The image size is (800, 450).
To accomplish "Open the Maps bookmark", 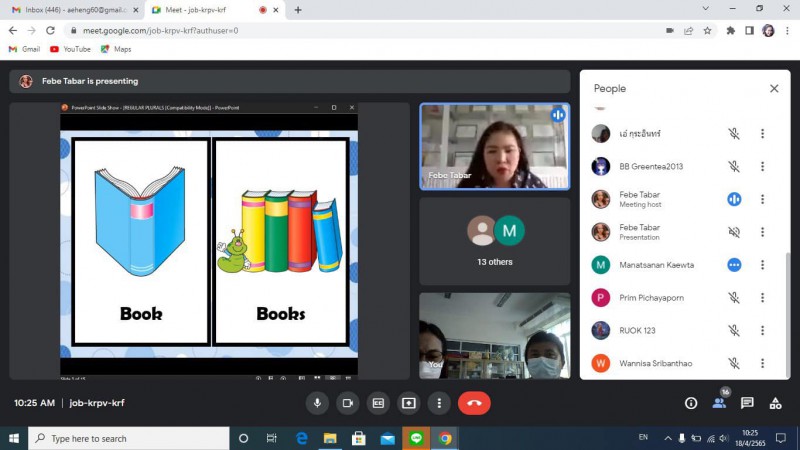I will tap(116, 49).
